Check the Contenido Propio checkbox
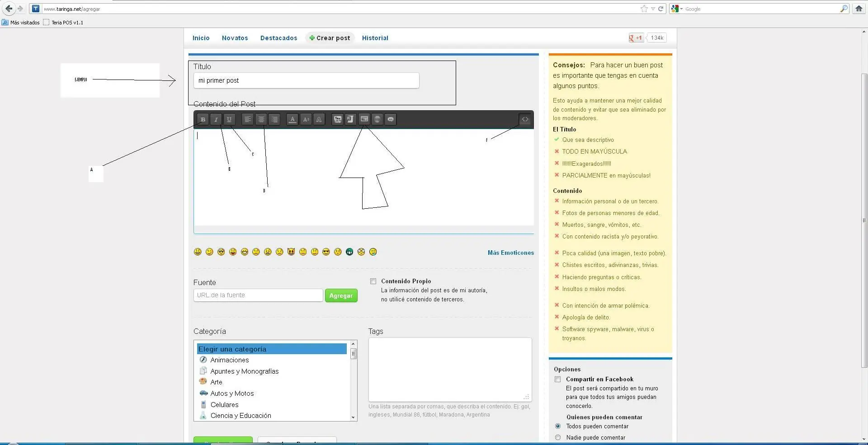Screen dimensions: 868x445 (x=373, y=281)
